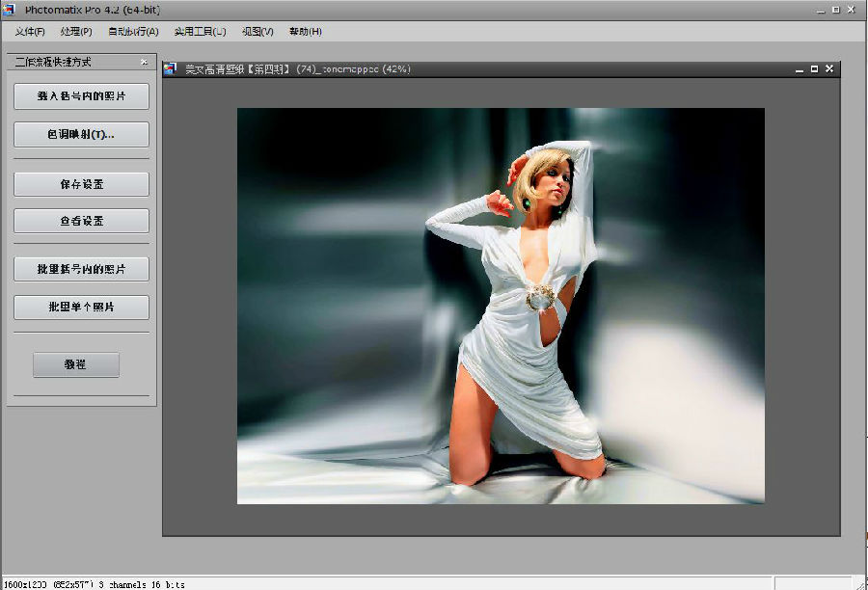
Task: Open the 帮助(H) menu
Action: pyautogui.click(x=307, y=31)
